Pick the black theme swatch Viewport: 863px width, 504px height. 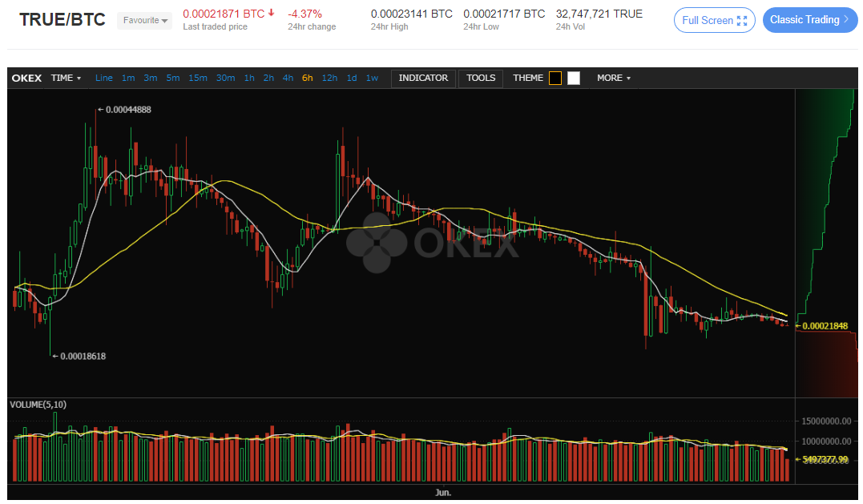point(555,79)
